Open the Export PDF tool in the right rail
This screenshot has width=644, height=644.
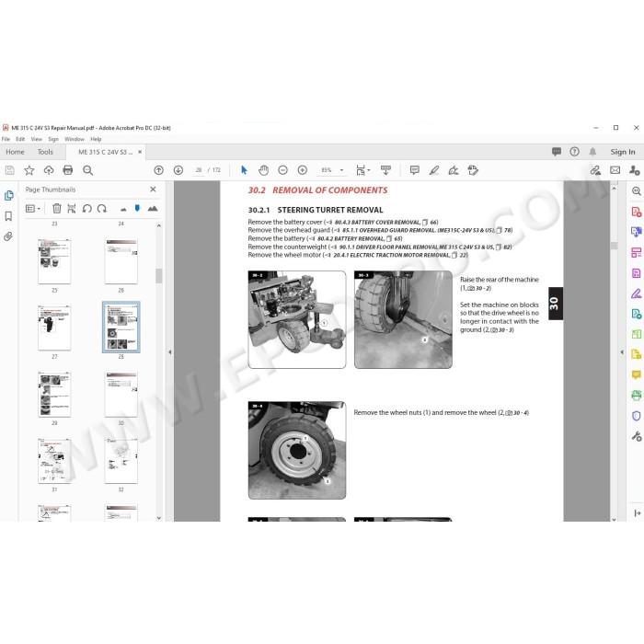637,232
